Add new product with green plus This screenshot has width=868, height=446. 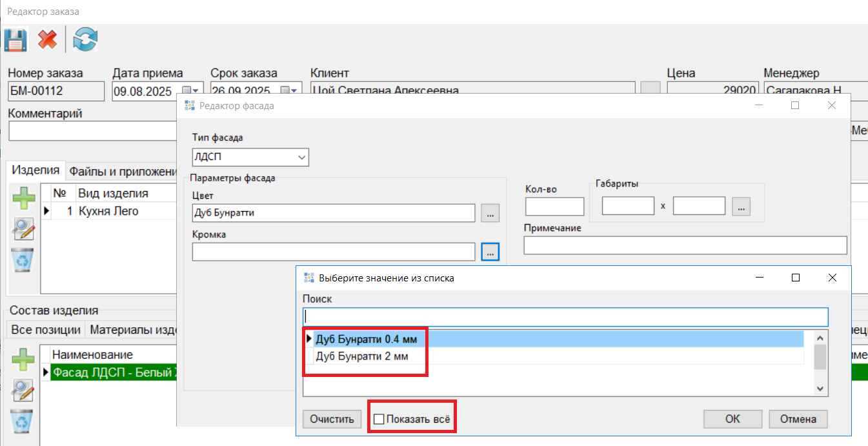[24, 198]
